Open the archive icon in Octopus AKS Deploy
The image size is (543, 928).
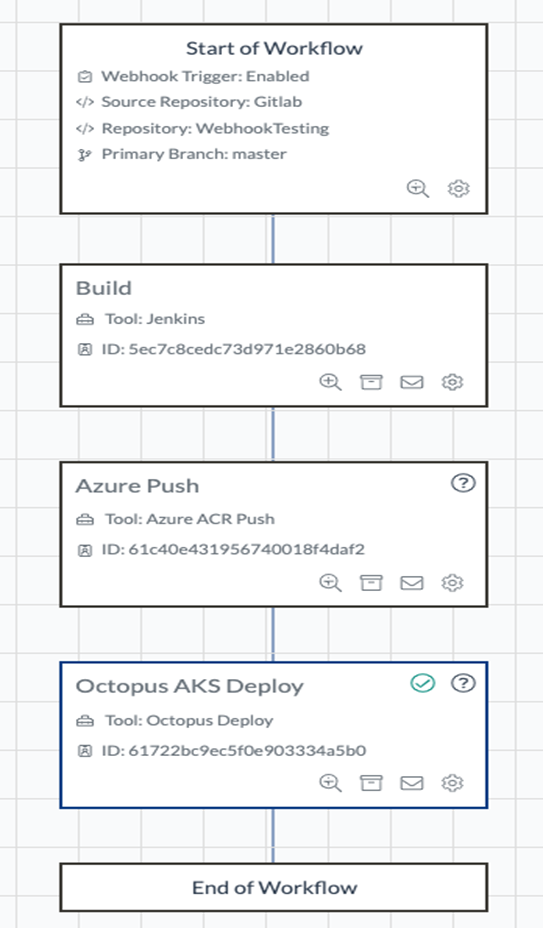[371, 783]
